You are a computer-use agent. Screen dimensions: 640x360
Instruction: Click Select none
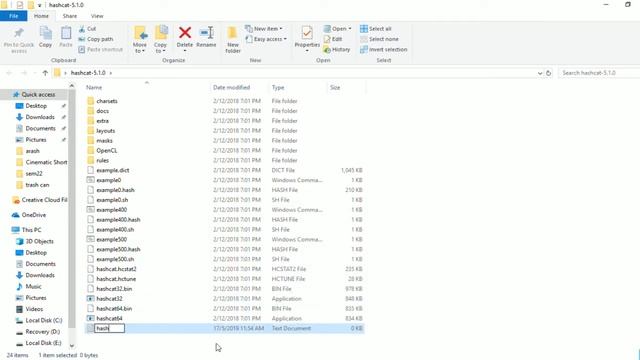[x=379, y=39]
